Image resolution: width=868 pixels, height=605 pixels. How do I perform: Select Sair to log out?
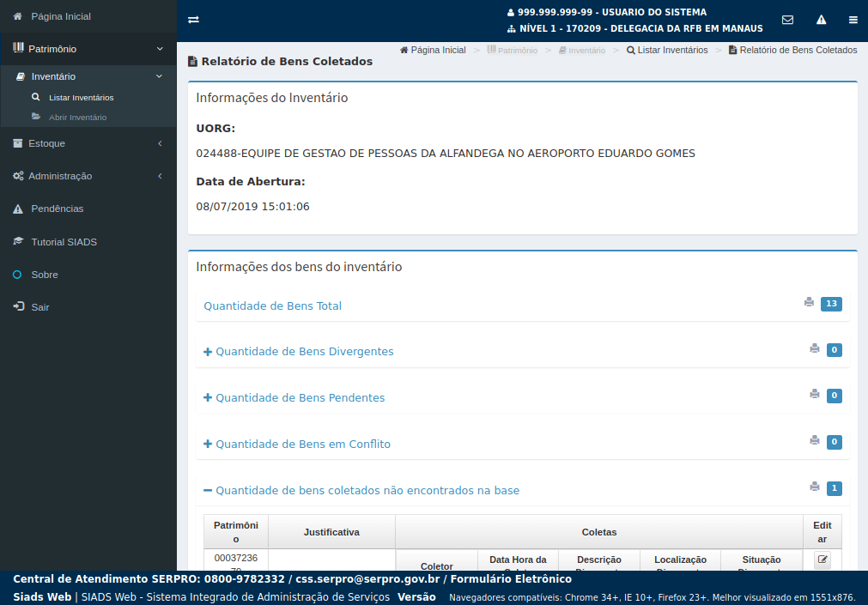click(x=39, y=307)
